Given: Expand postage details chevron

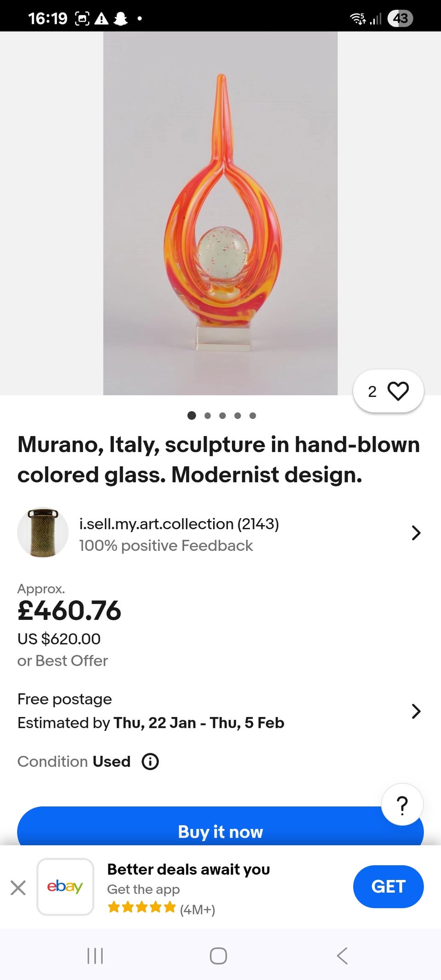Looking at the screenshot, I should click(x=416, y=711).
